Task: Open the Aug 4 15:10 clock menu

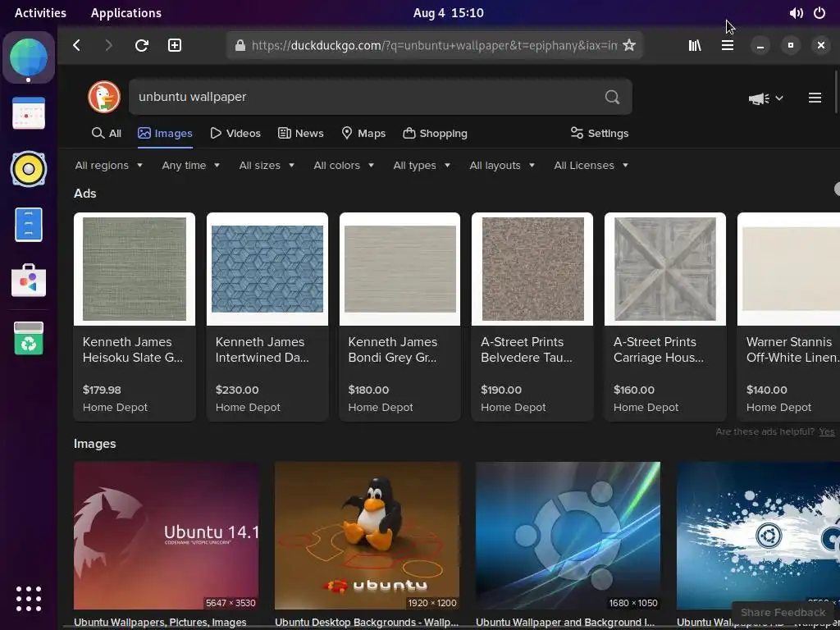Action: point(449,13)
